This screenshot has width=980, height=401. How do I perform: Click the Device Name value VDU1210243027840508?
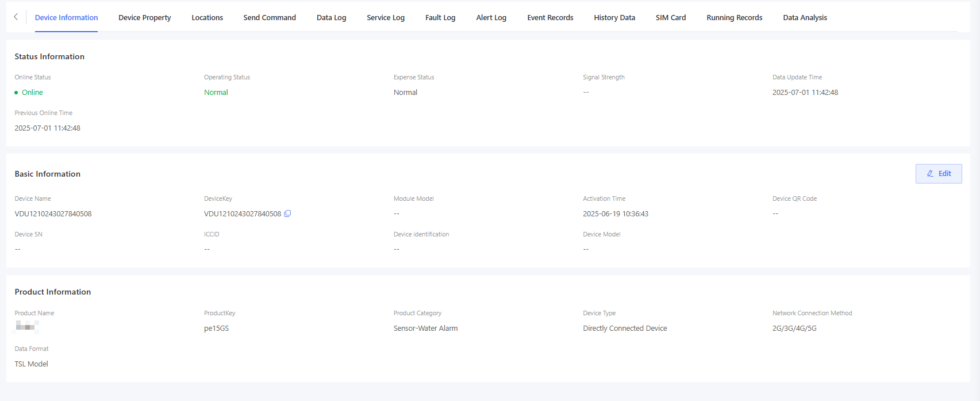point(53,214)
